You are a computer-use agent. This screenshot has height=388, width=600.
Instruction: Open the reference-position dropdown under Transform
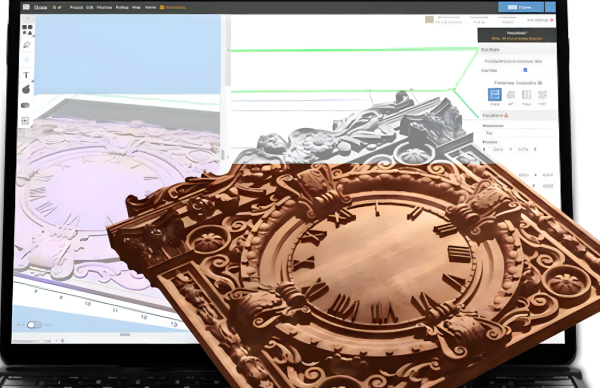click(x=518, y=133)
